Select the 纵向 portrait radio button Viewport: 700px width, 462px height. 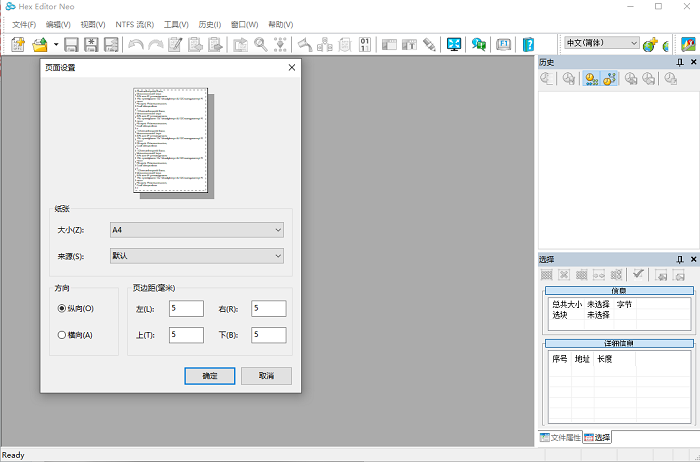coord(63,308)
